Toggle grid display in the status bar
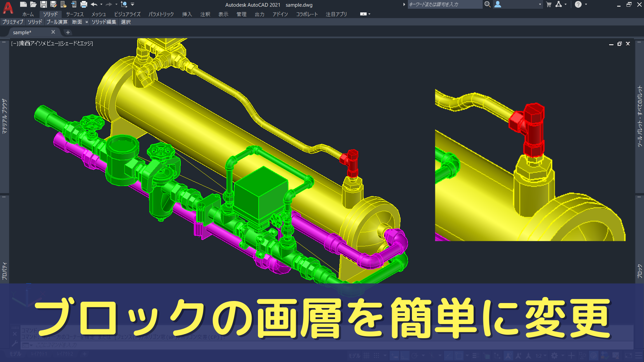 (367, 356)
